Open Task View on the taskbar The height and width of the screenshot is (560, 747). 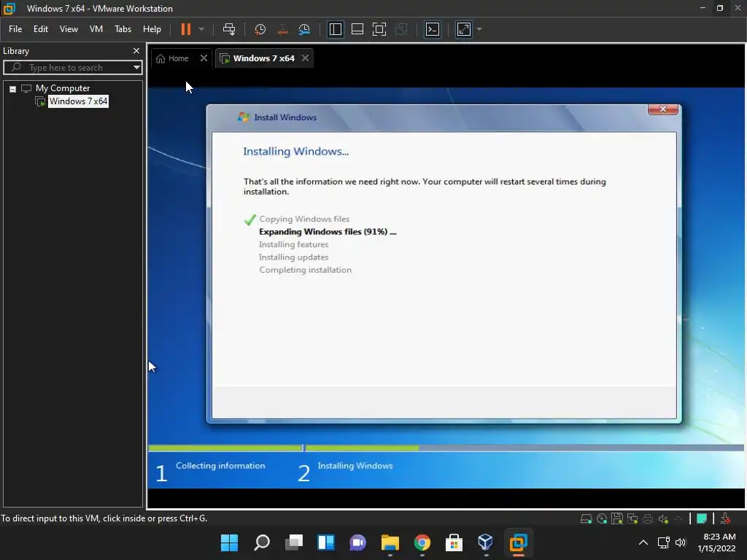(294, 542)
